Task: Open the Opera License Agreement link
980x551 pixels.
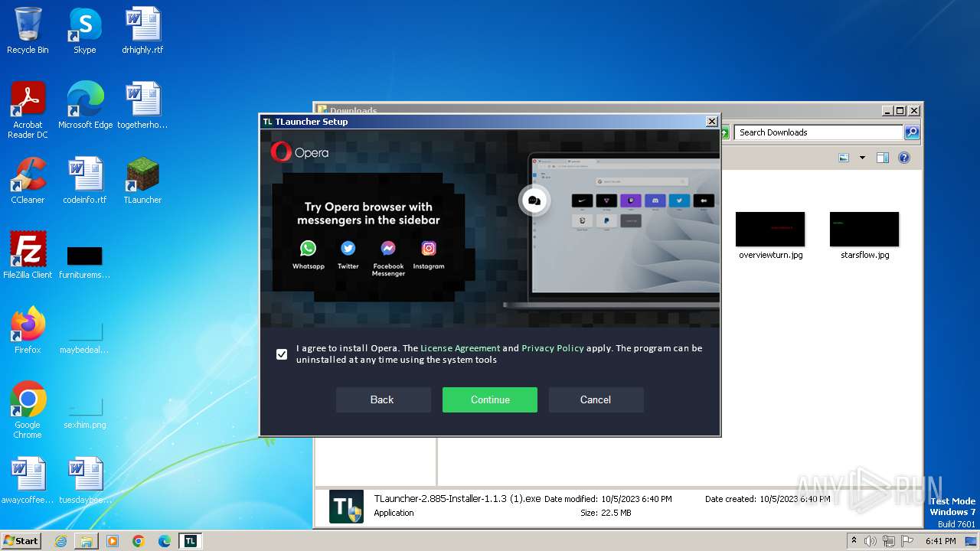Action: [460, 348]
